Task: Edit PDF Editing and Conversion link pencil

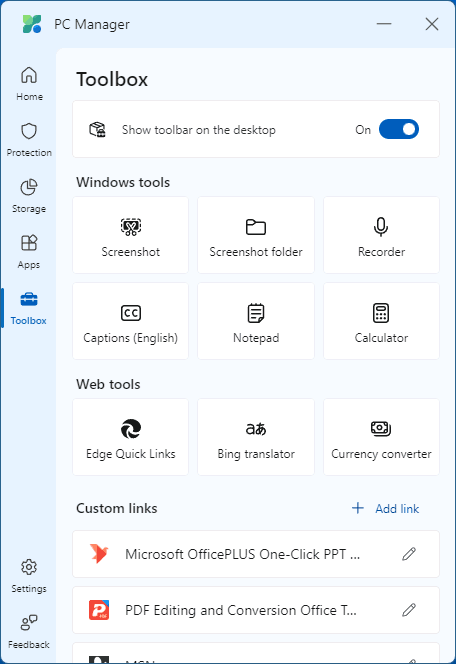Action: tap(409, 610)
